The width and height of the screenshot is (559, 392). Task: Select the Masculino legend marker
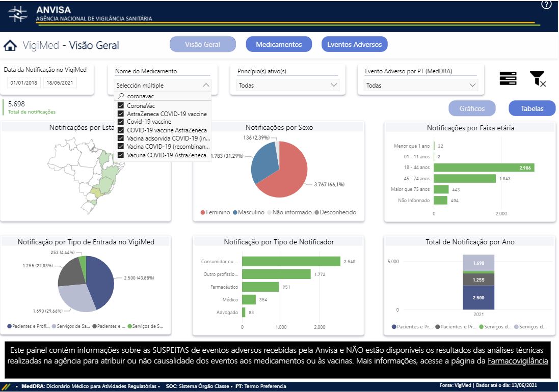tap(235, 212)
